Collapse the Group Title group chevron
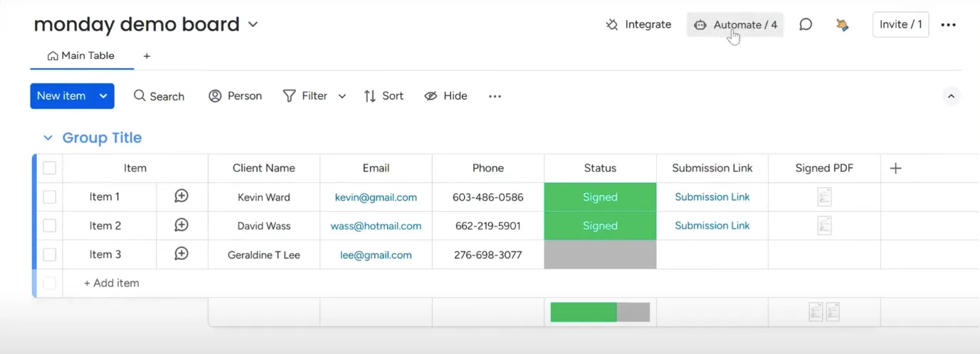Viewport: 980px width, 354px height. coord(48,138)
